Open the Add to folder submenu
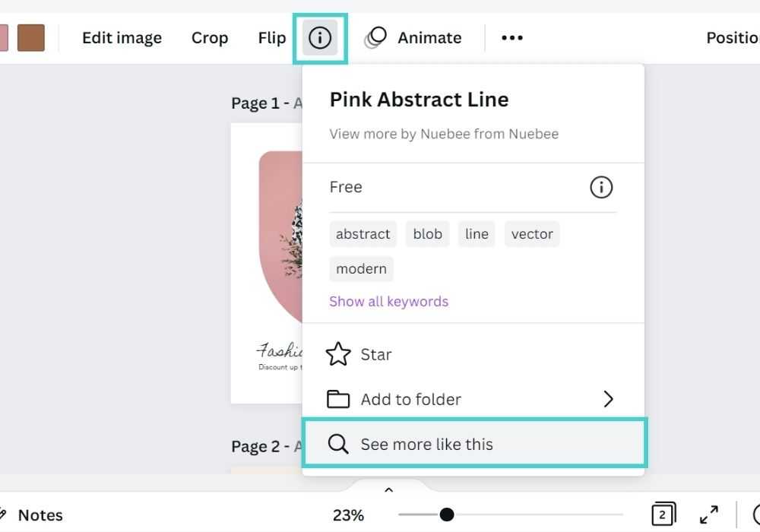The image size is (760, 532). (471, 399)
